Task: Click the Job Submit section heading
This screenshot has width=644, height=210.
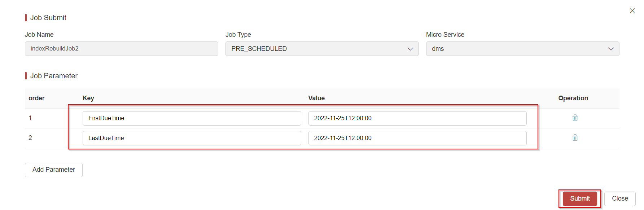Action: click(48, 18)
